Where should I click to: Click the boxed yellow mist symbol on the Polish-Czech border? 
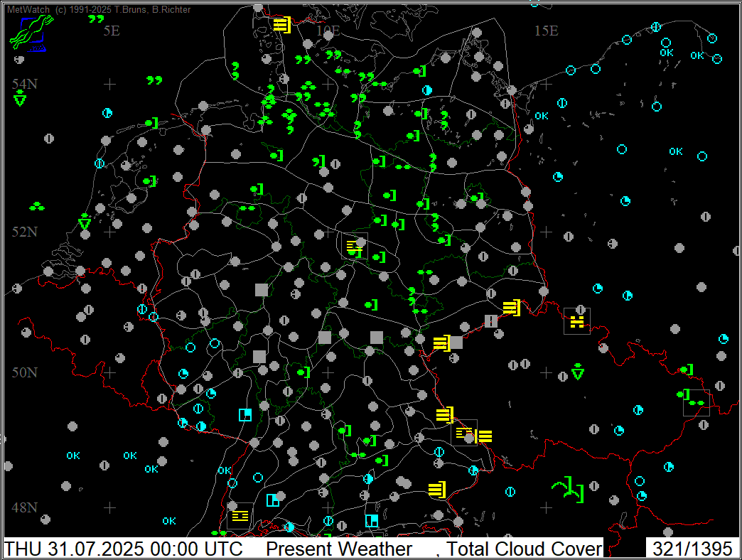click(577, 321)
